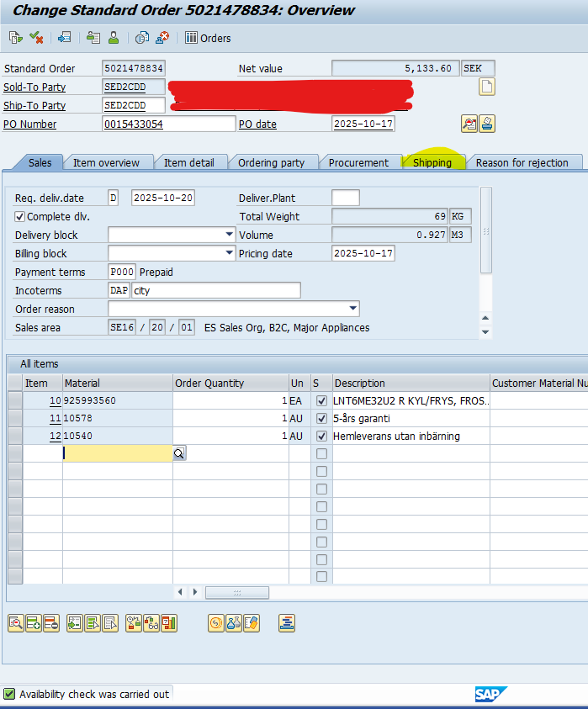Click the orange spiral update icon
This screenshot has height=709, width=588.
point(216,623)
